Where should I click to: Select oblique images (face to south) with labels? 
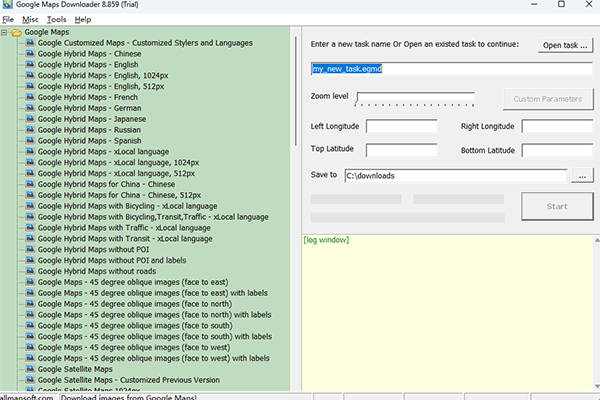155,336
